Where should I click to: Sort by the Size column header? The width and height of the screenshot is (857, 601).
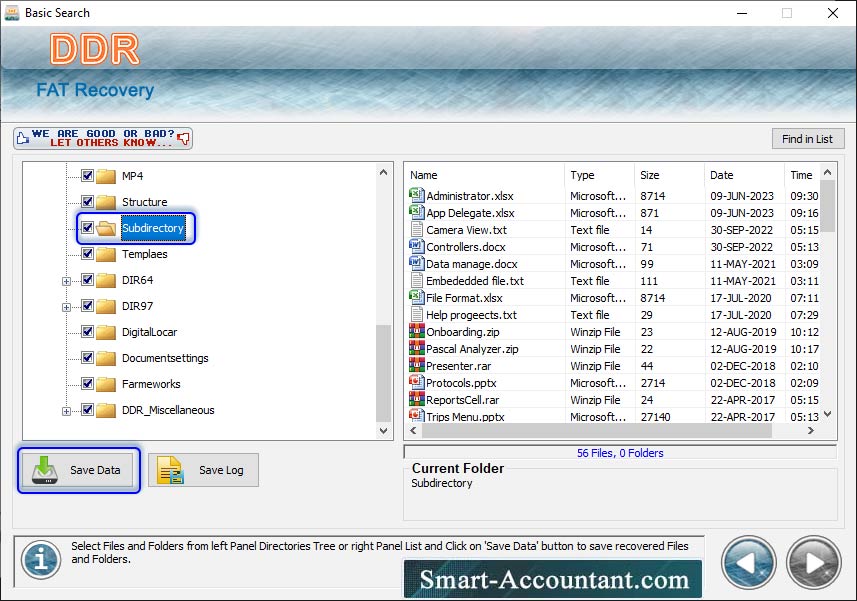pyautogui.click(x=669, y=175)
